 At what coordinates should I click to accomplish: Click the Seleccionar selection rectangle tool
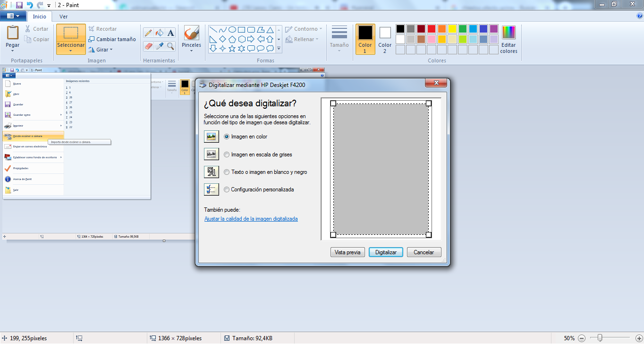71,33
